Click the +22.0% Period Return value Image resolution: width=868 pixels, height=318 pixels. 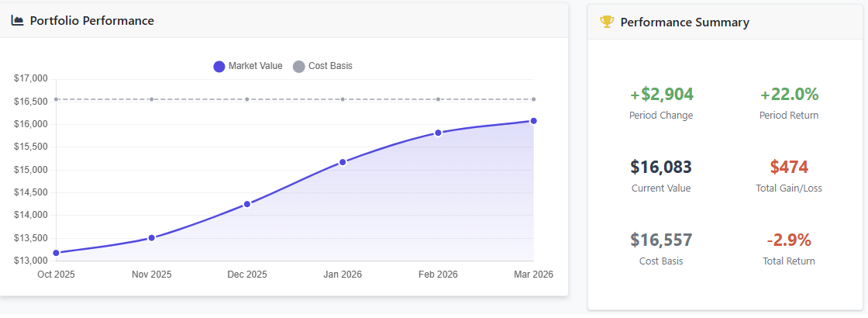click(789, 95)
